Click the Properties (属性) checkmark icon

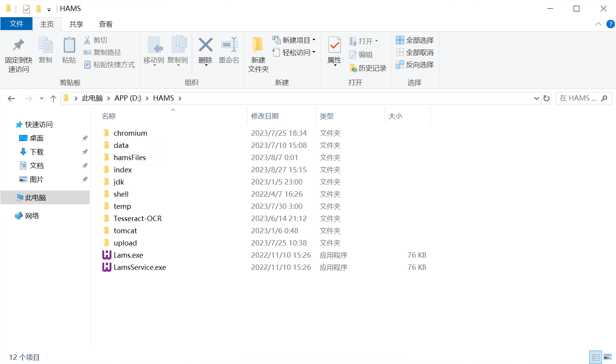tap(334, 46)
